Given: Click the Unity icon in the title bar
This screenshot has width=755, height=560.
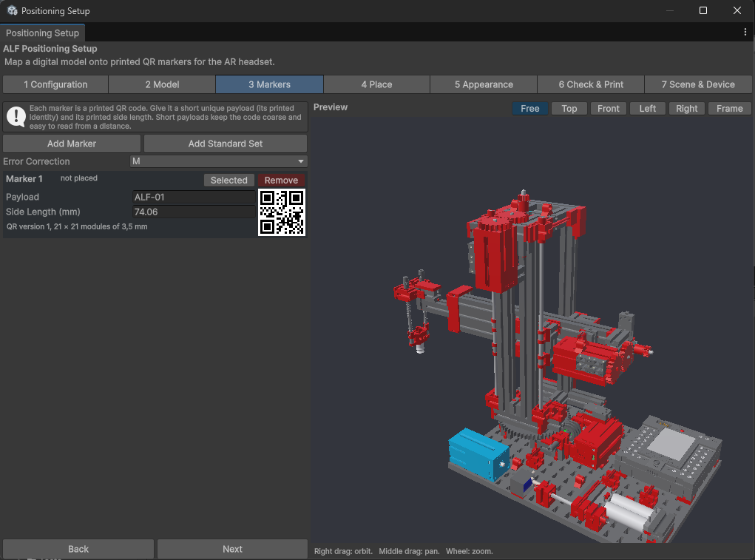Looking at the screenshot, I should pyautogui.click(x=12, y=10).
